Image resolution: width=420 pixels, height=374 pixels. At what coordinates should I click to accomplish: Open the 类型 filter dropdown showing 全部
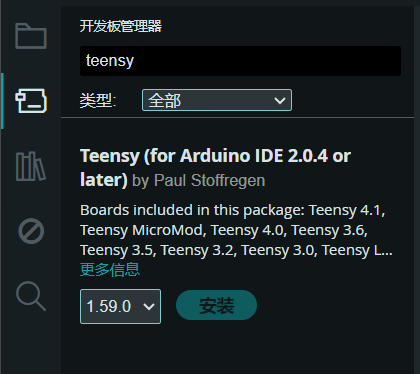coord(217,100)
